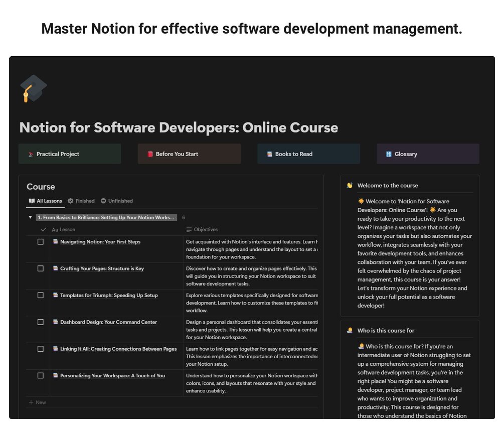Click the group count number 6
The image size is (504, 428).
coord(184,218)
